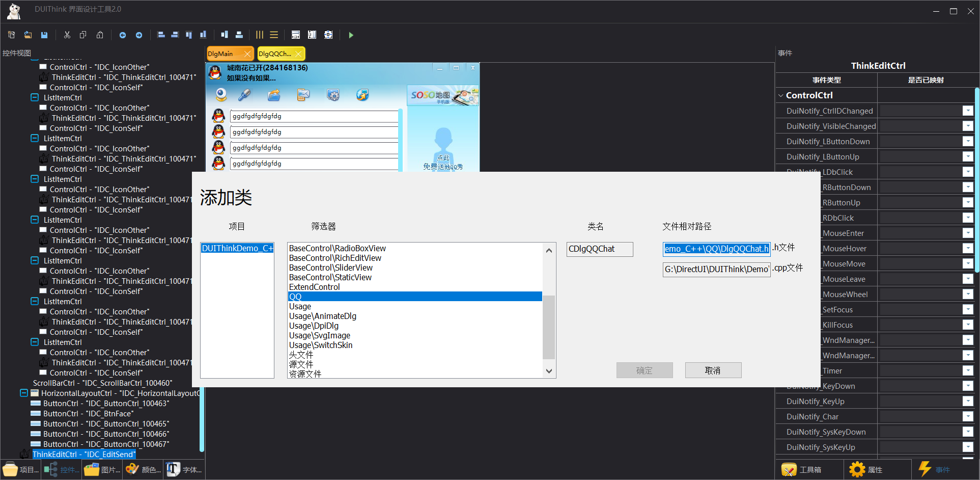Viewport: 980px width, 480px height.
Task: Click the Distribute horizontally columns icon
Action: click(260, 35)
